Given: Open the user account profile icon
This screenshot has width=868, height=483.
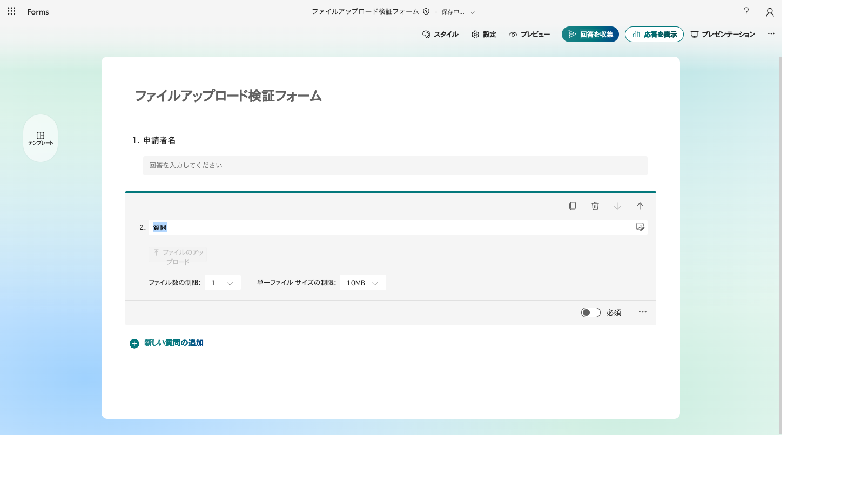Looking at the screenshot, I should click(770, 12).
